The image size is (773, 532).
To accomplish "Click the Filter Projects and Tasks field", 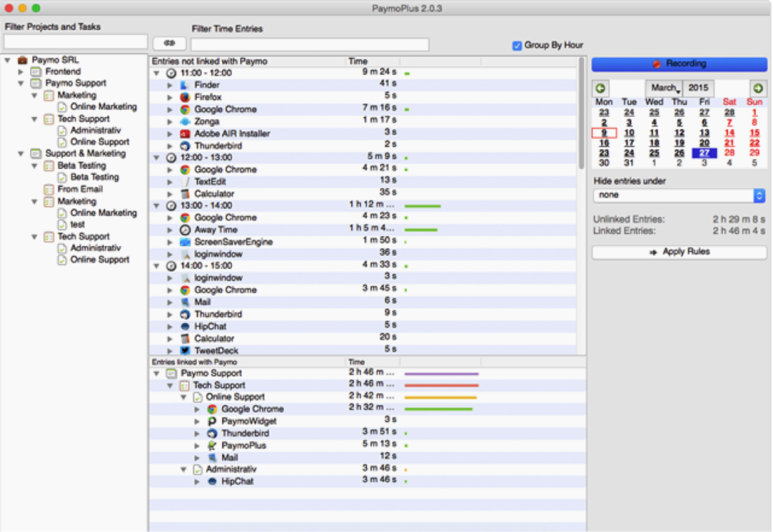I will point(75,42).
